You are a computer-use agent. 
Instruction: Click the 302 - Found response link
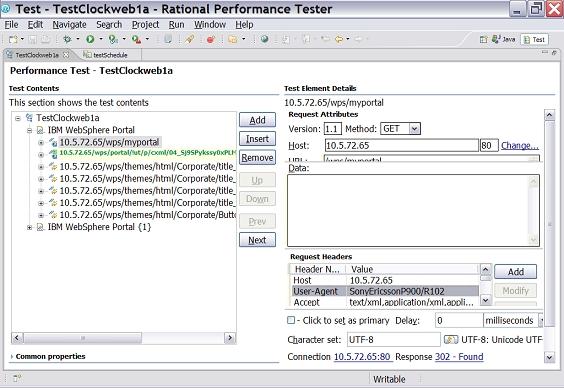(x=459, y=357)
